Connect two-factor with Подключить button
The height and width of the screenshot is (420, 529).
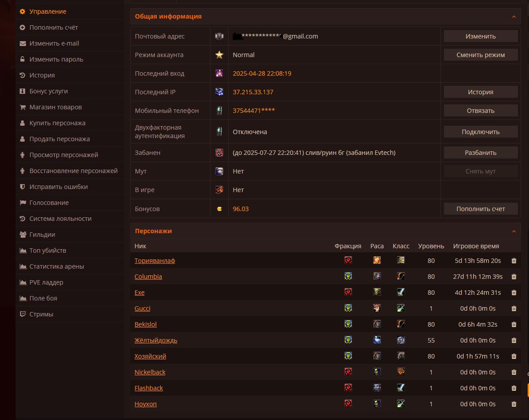tap(480, 132)
